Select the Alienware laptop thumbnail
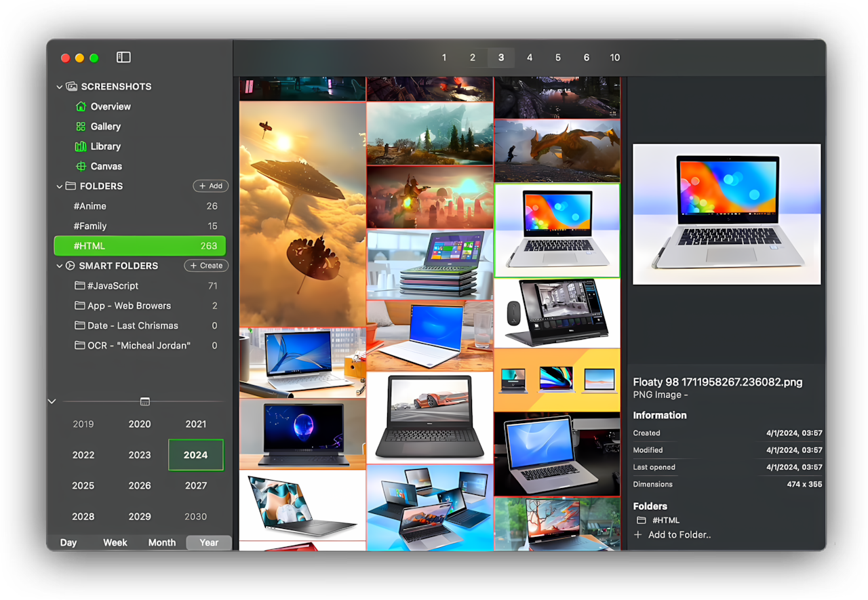This screenshot has height=600, width=868. [x=302, y=433]
